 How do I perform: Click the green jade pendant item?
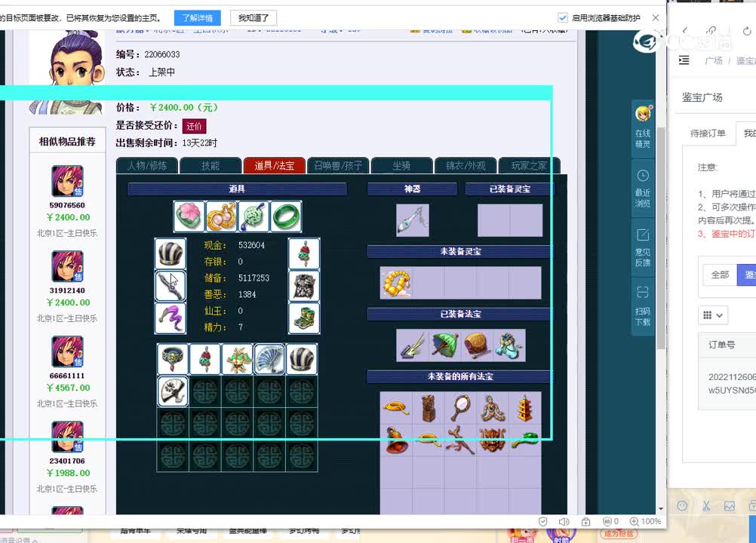254,216
